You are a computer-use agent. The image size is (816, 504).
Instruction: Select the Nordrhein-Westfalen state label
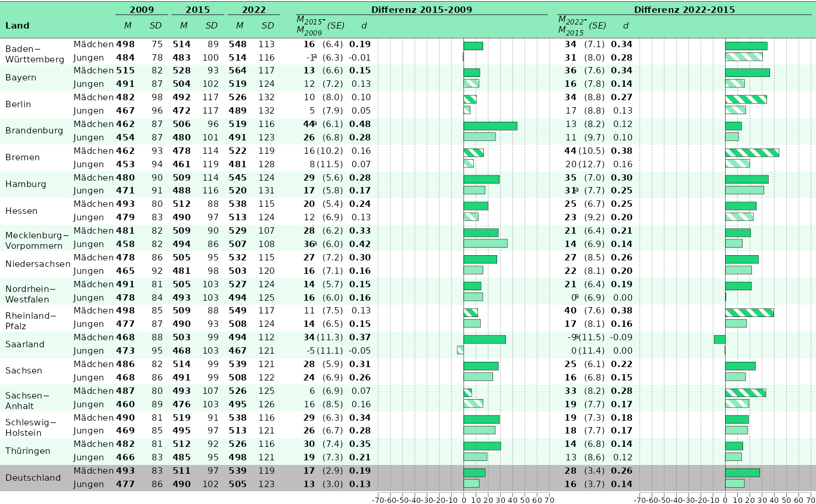(31, 294)
